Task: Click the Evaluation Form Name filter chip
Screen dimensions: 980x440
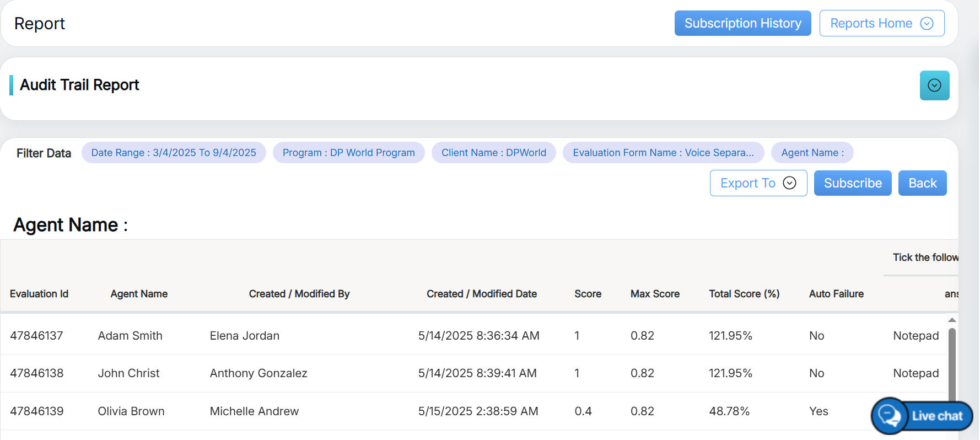Action: pyautogui.click(x=663, y=153)
